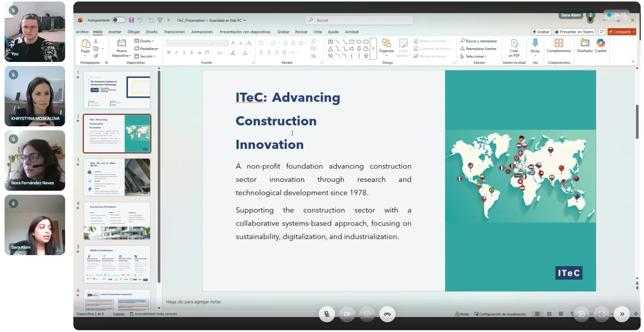Open the Complementos add-ins icon

pyautogui.click(x=558, y=43)
